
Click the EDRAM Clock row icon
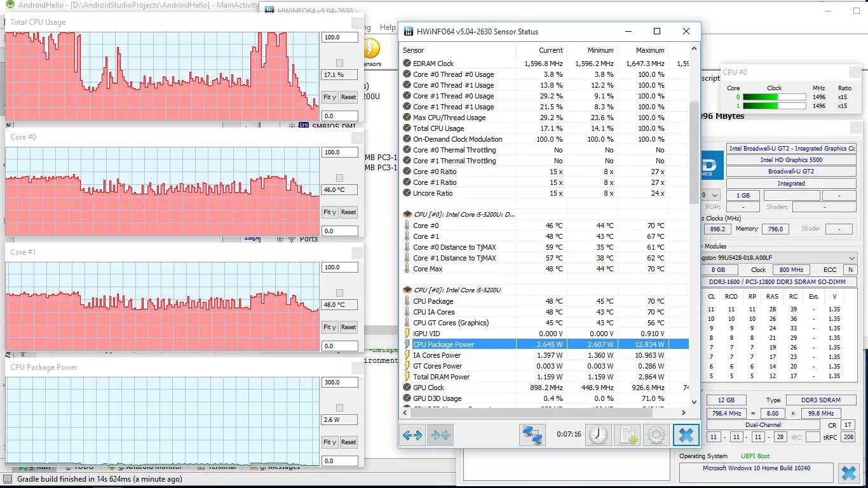point(407,64)
